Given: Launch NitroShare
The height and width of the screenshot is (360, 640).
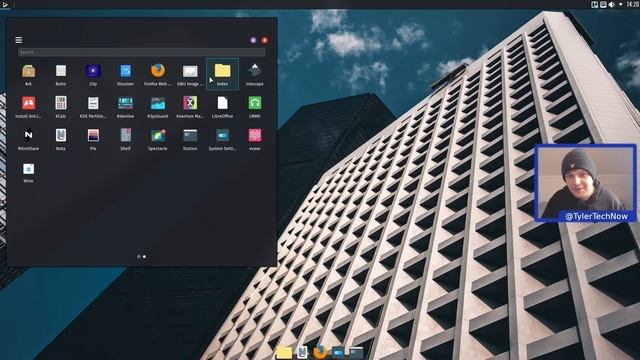Looking at the screenshot, I should 28,139.
